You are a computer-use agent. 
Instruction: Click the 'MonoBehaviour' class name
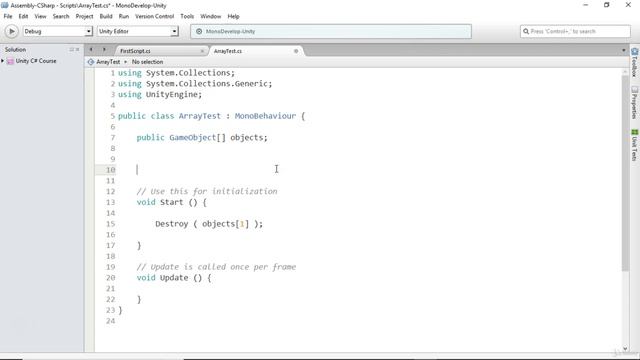click(x=265, y=116)
